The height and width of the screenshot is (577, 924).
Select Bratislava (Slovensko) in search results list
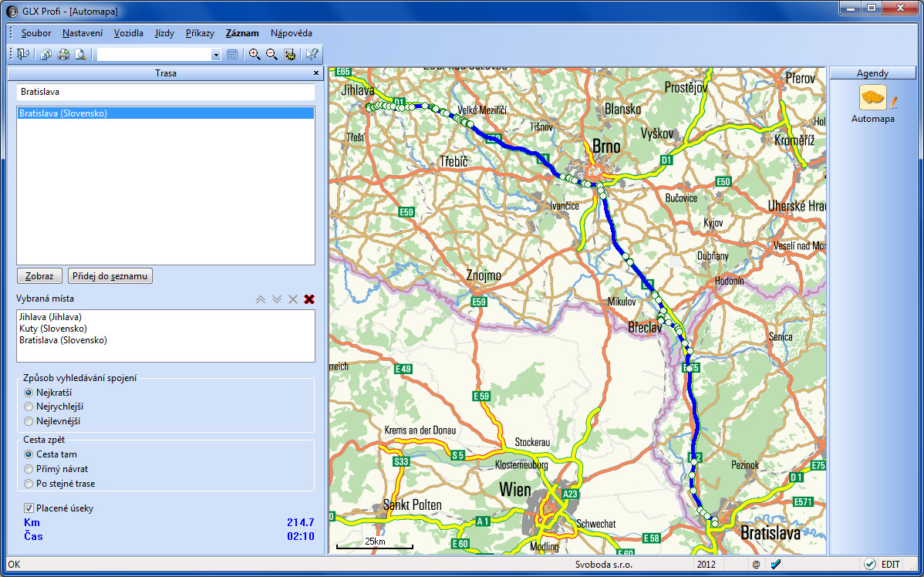[x=166, y=113]
